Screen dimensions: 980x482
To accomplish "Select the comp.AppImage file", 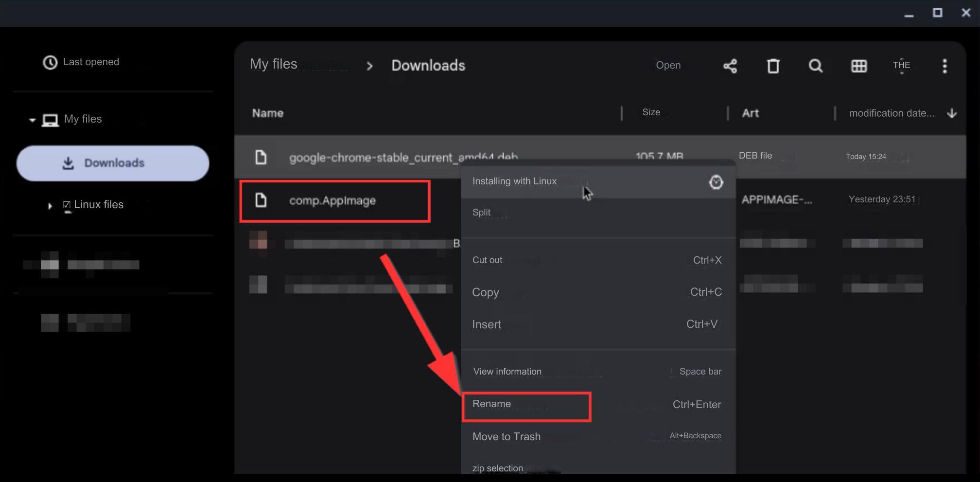I will coord(332,200).
